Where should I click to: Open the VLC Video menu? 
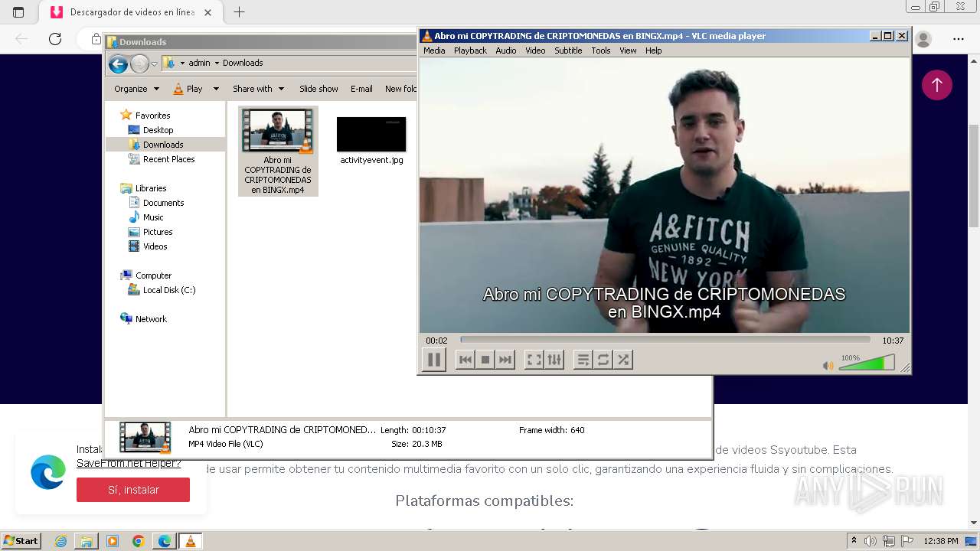pos(535,51)
